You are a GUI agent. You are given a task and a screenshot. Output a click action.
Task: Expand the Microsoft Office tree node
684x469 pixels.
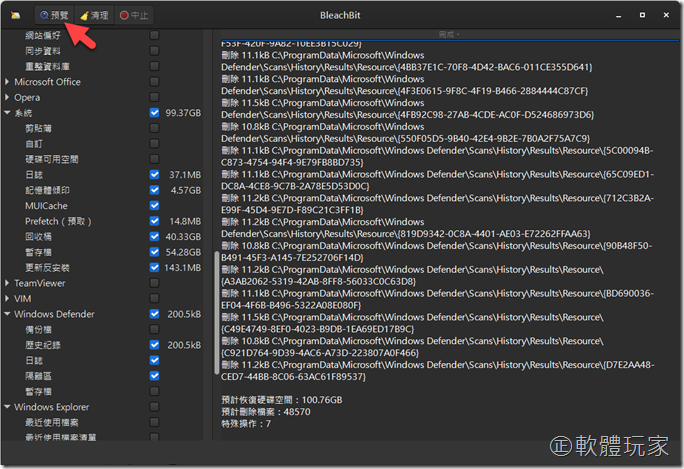(7, 82)
